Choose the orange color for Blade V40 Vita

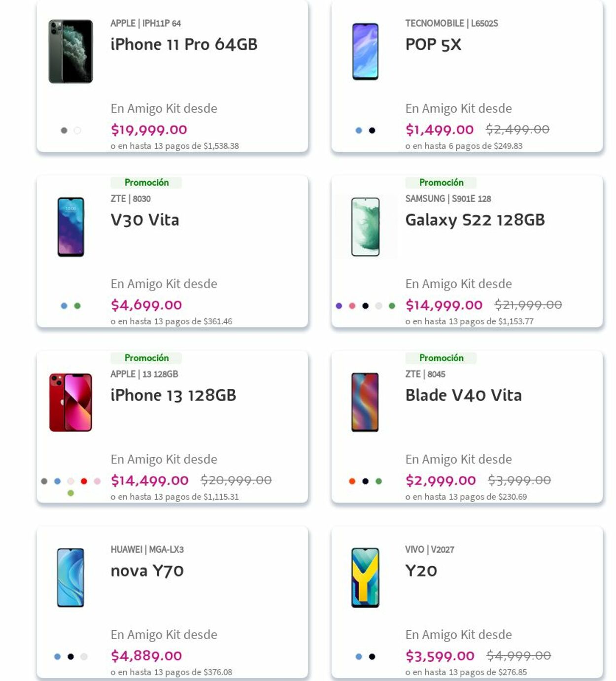tap(352, 481)
